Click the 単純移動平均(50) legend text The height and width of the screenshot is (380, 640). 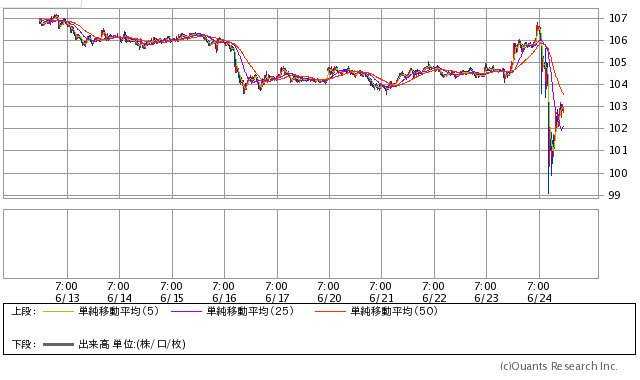click(394, 311)
